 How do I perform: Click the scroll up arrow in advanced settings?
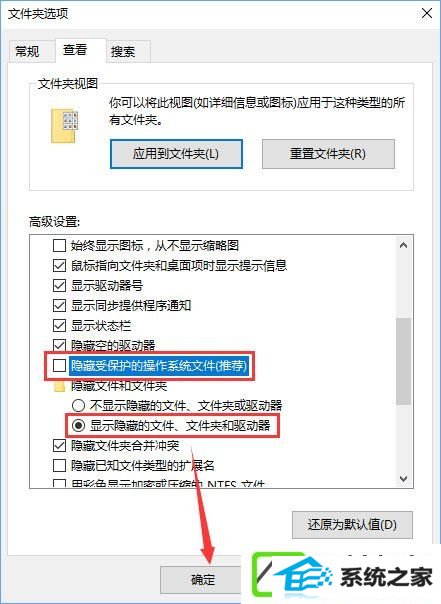coord(403,245)
